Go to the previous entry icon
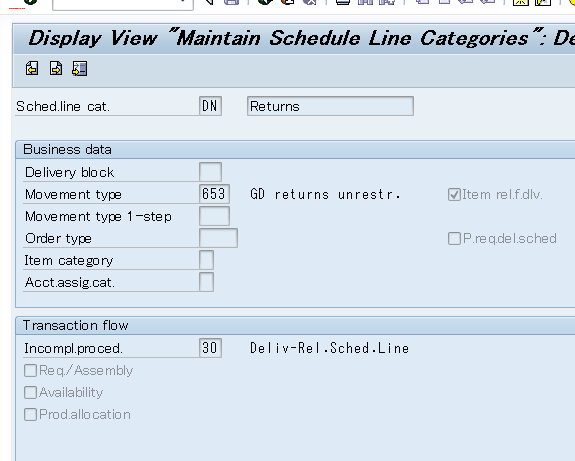Screen dimensions: 575x461 pos(32,69)
